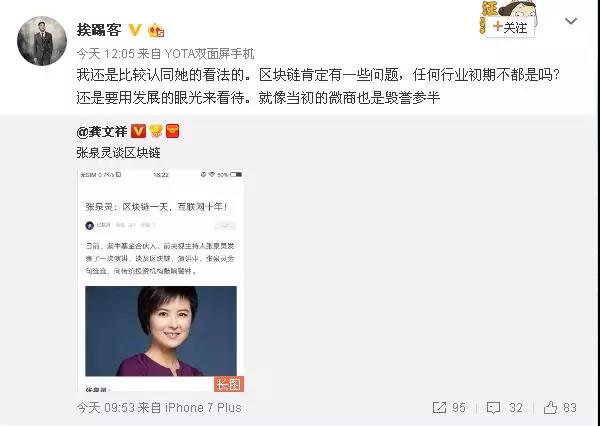Open the YOTA双面屏手机 source link

click(x=209, y=54)
